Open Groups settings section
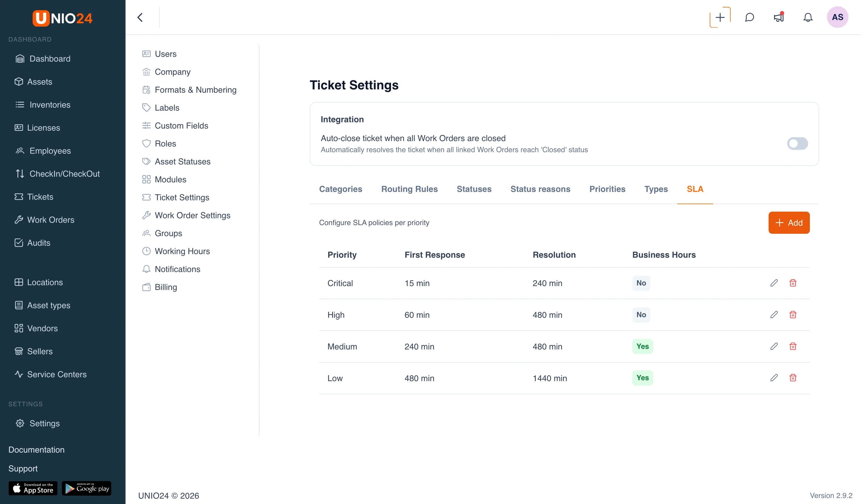The image size is (861, 504). click(x=162, y=233)
